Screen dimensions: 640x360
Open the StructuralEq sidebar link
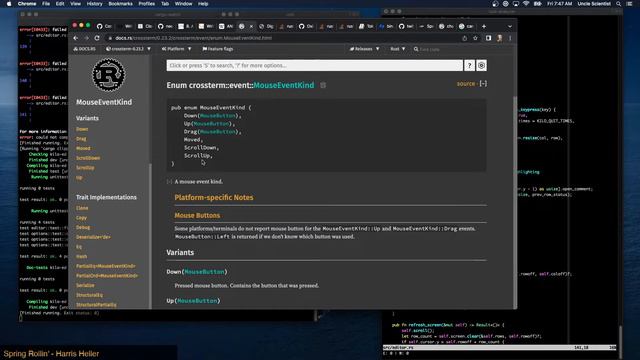(x=89, y=295)
